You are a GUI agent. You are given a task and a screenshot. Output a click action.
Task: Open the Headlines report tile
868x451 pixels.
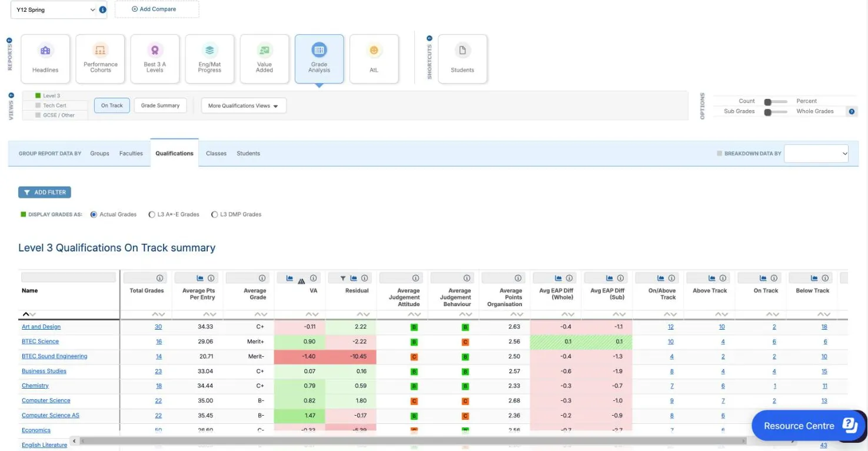(x=45, y=59)
